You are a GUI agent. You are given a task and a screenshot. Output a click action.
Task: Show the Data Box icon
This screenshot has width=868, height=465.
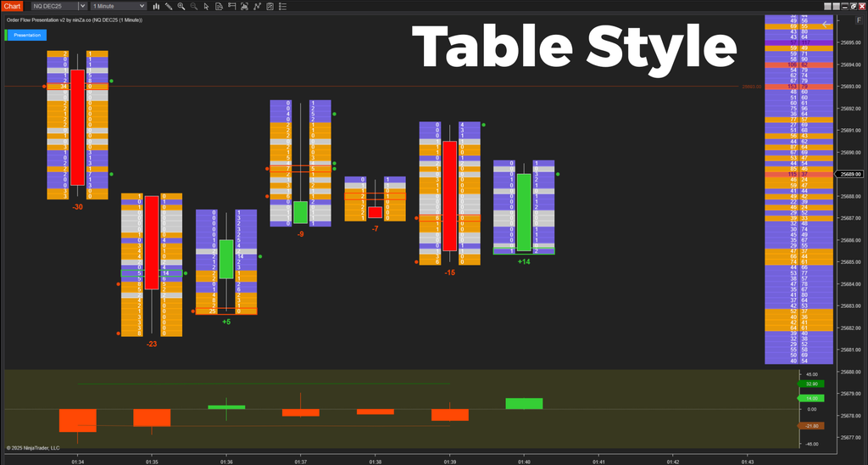(x=219, y=6)
